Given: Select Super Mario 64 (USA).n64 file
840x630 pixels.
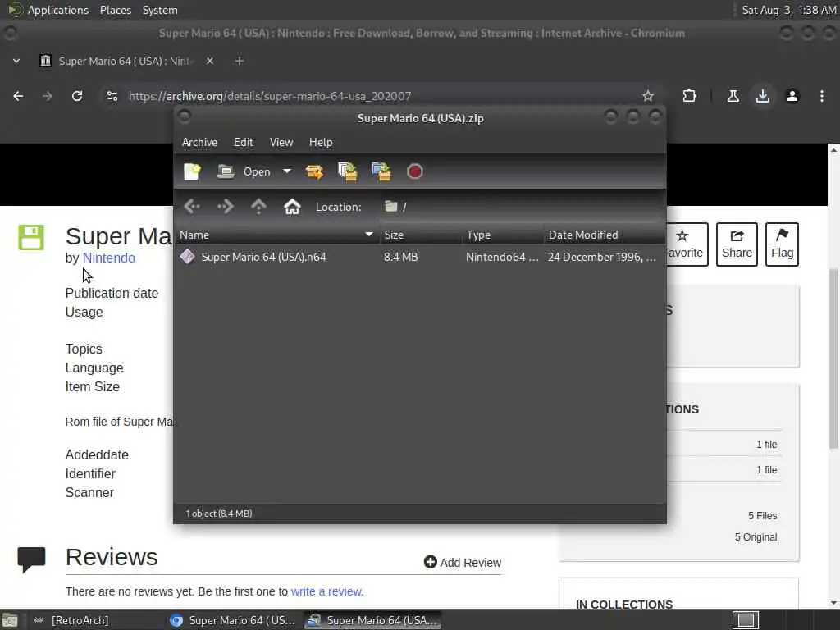Looking at the screenshot, I should (263, 257).
